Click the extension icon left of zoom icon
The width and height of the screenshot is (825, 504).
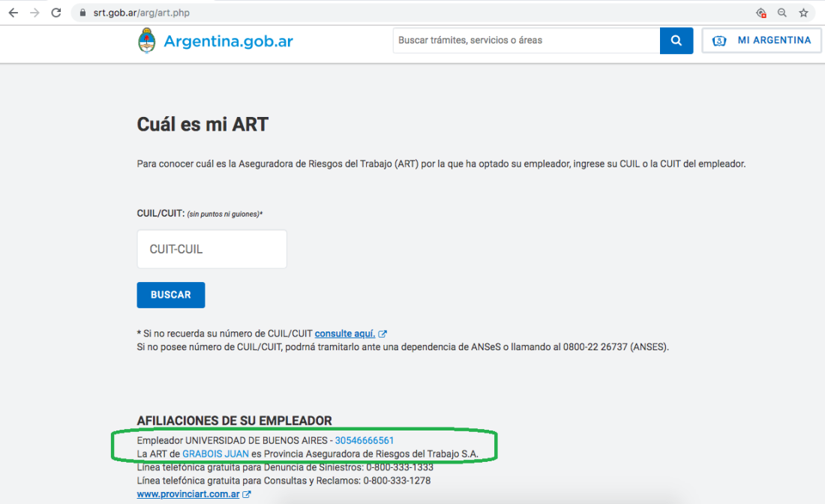coord(761,13)
